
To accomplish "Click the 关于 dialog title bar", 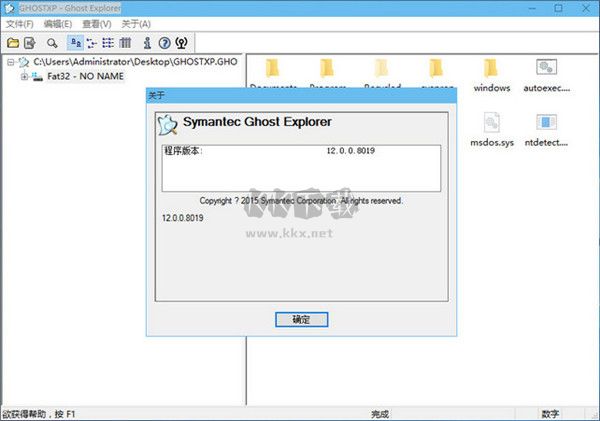I will click(x=302, y=95).
